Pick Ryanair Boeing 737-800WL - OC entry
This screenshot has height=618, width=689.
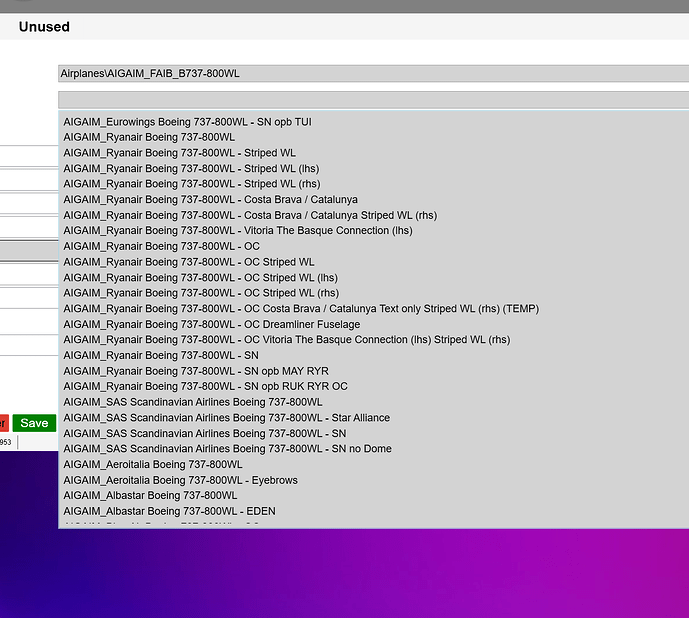161,246
